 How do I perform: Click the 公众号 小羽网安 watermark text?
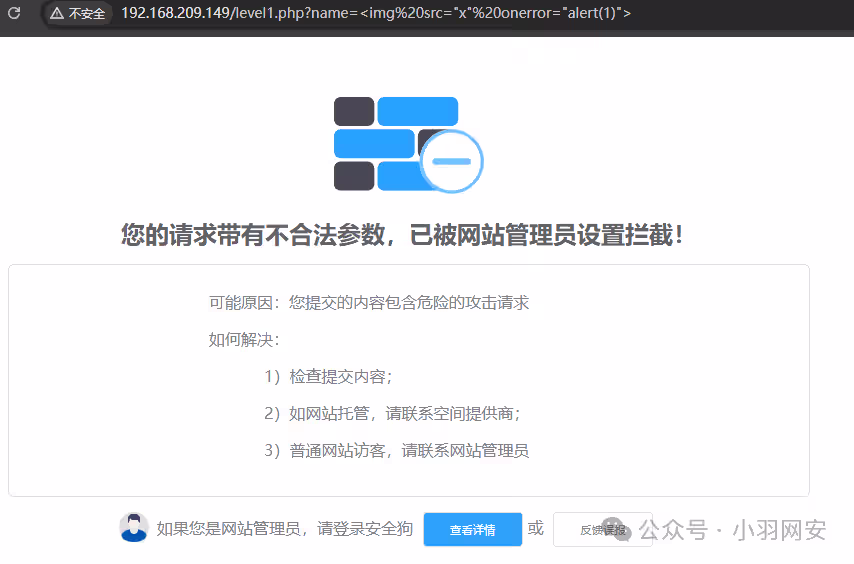click(x=733, y=529)
